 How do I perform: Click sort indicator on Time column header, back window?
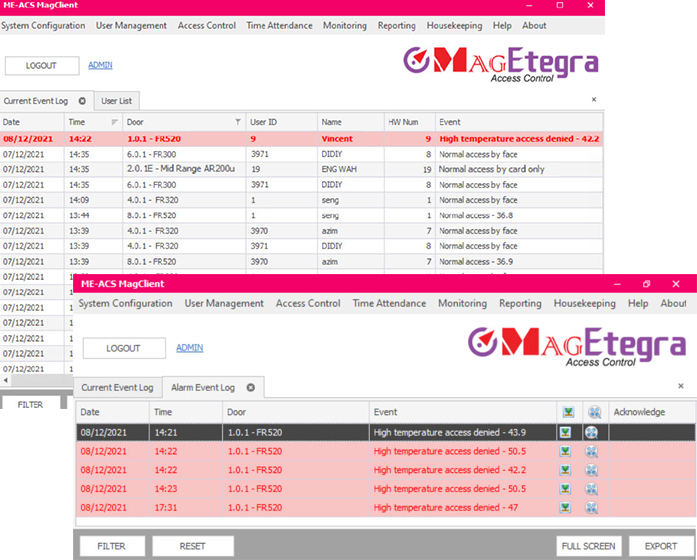[115, 122]
